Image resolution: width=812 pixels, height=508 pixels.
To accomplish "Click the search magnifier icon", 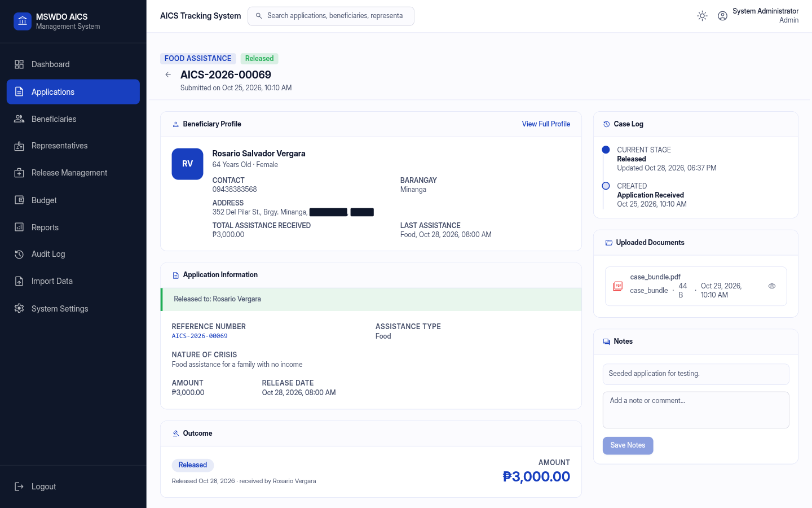I will coord(259,16).
